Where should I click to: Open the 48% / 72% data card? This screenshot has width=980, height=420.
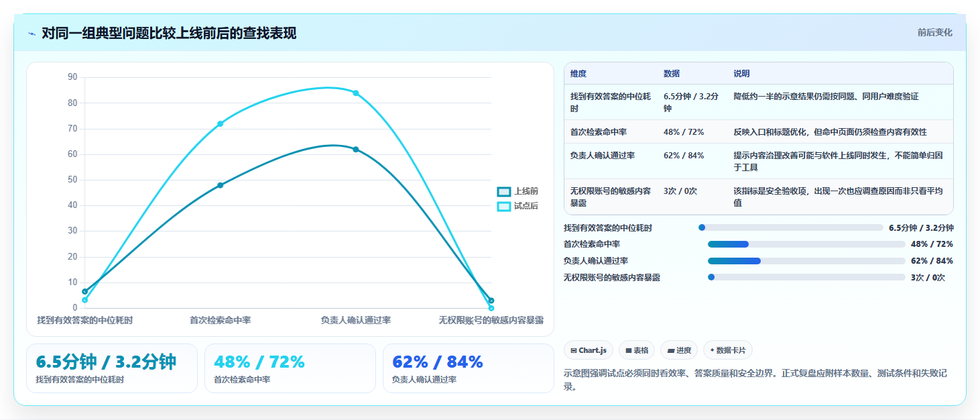coord(290,368)
